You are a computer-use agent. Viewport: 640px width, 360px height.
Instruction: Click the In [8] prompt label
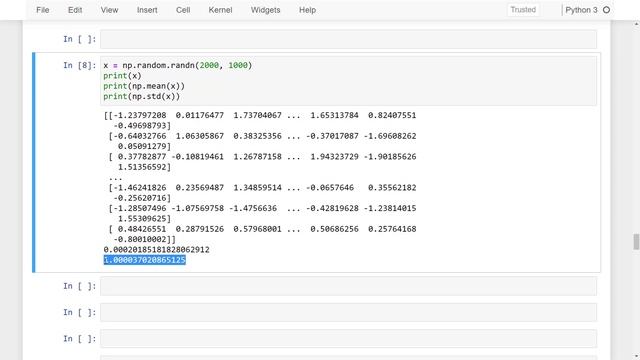click(80, 65)
